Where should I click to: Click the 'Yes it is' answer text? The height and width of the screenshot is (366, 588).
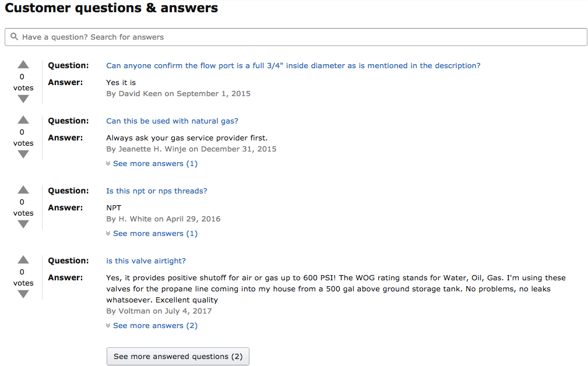point(121,83)
